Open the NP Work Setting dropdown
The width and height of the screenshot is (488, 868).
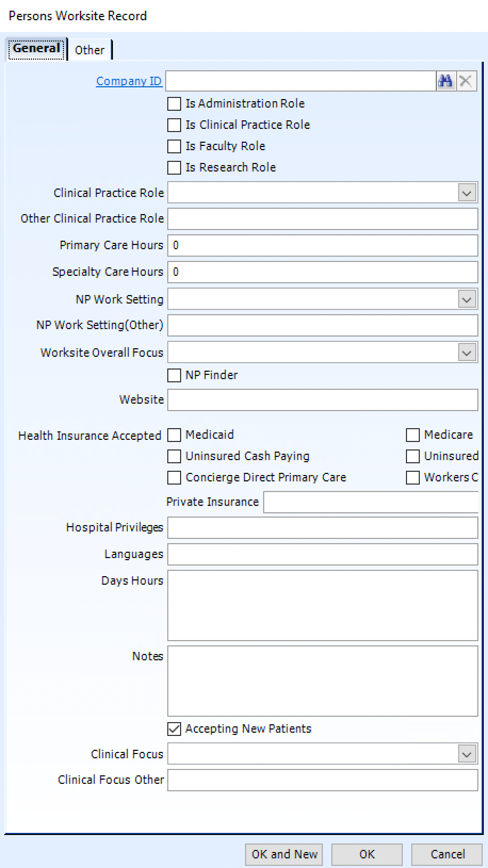467,299
